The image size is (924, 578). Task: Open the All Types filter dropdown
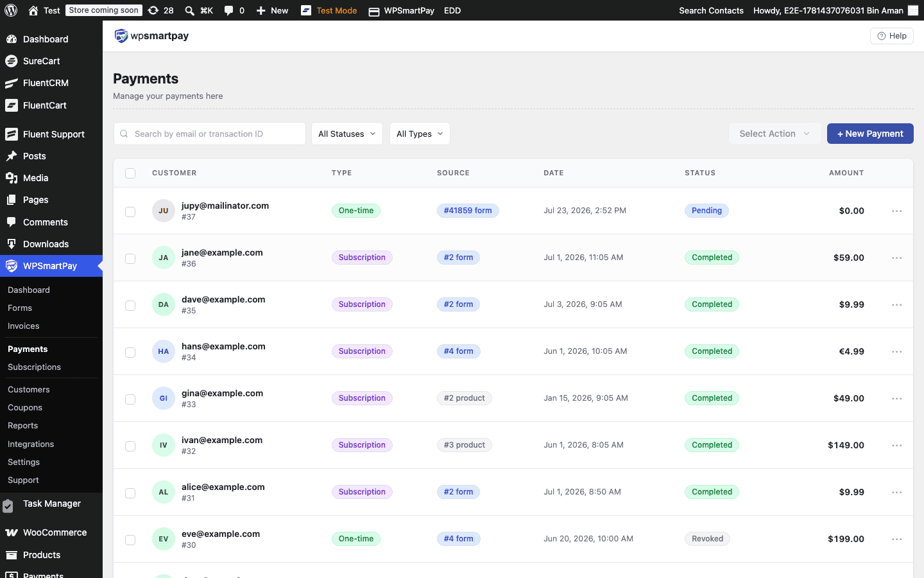pyautogui.click(x=420, y=134)
